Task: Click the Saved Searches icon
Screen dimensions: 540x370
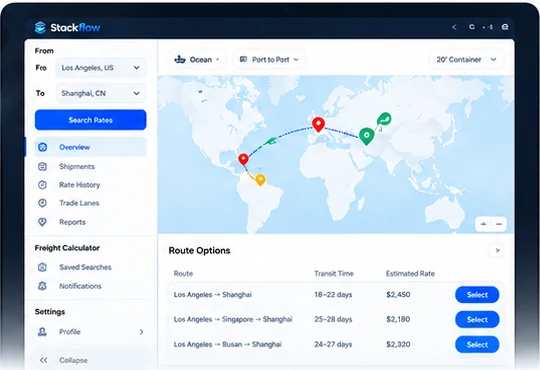Action: click(42, 267)
